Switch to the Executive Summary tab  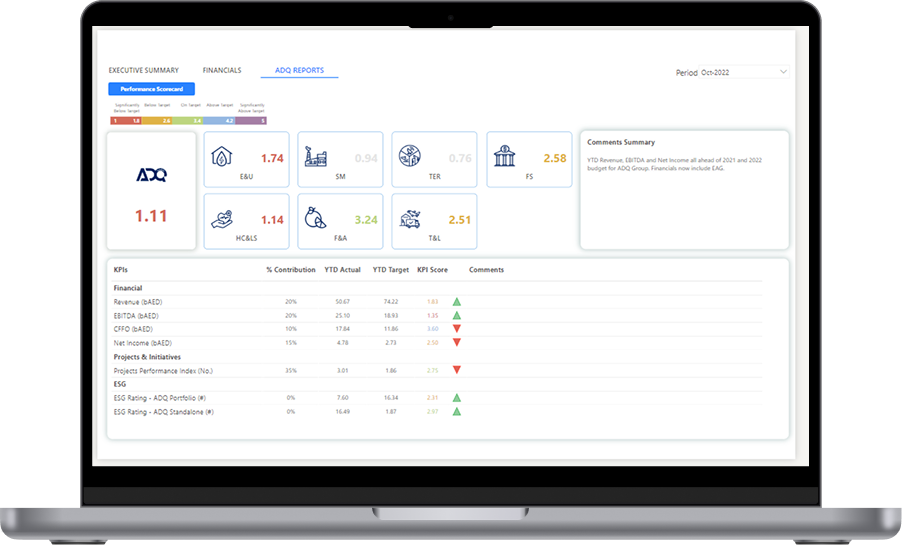click(144, 70)
